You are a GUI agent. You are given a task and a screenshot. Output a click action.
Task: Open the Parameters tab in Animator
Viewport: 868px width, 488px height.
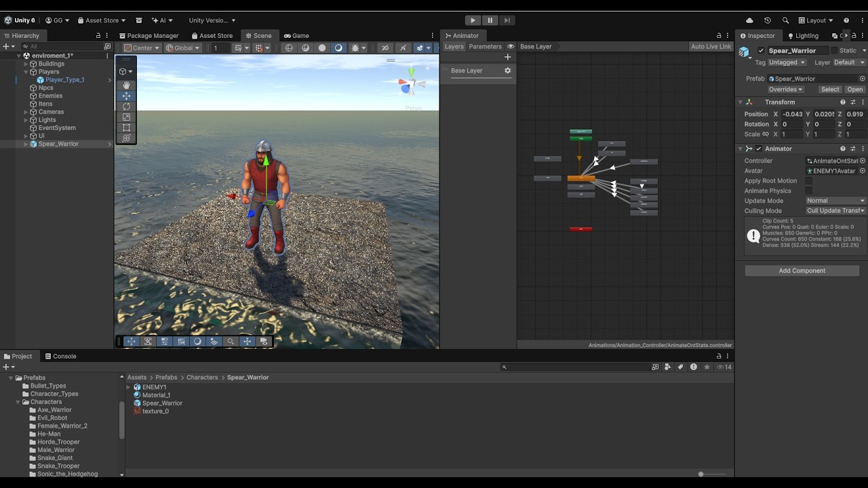click(x=485, y=47)
